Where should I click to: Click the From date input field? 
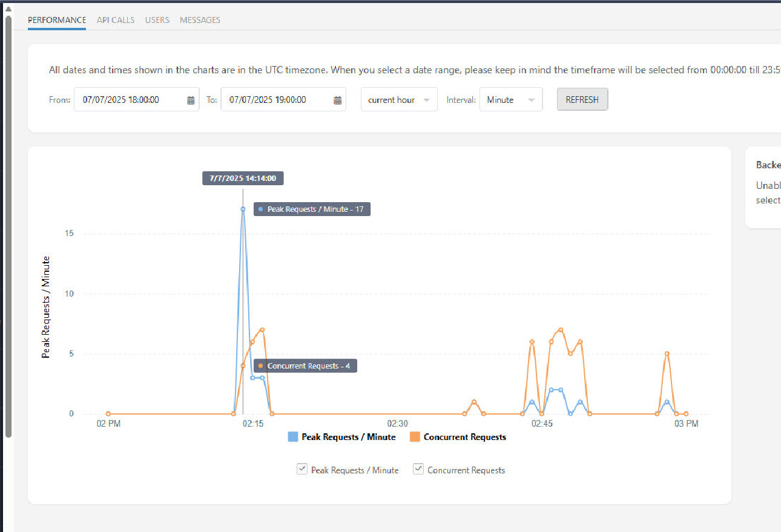[130, 100]
